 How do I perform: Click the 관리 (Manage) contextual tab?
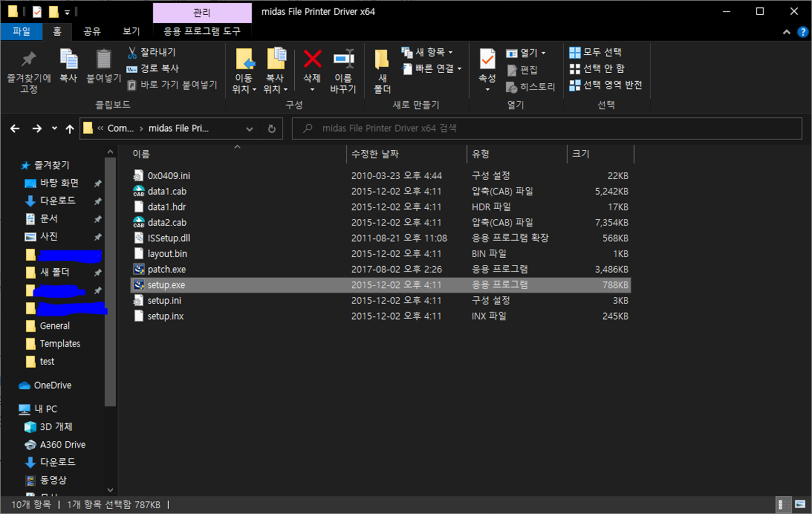click(202, 12)
